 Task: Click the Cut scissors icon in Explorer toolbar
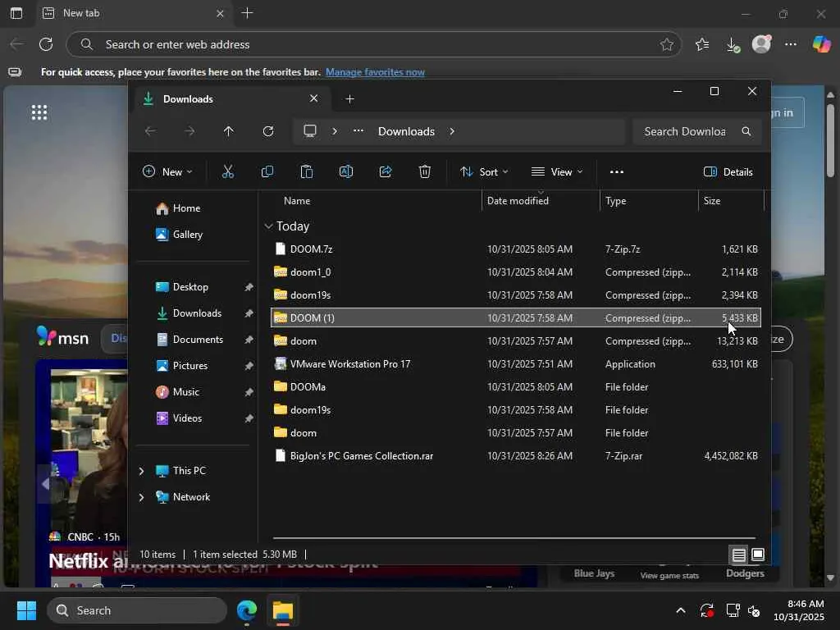[228, 172]
